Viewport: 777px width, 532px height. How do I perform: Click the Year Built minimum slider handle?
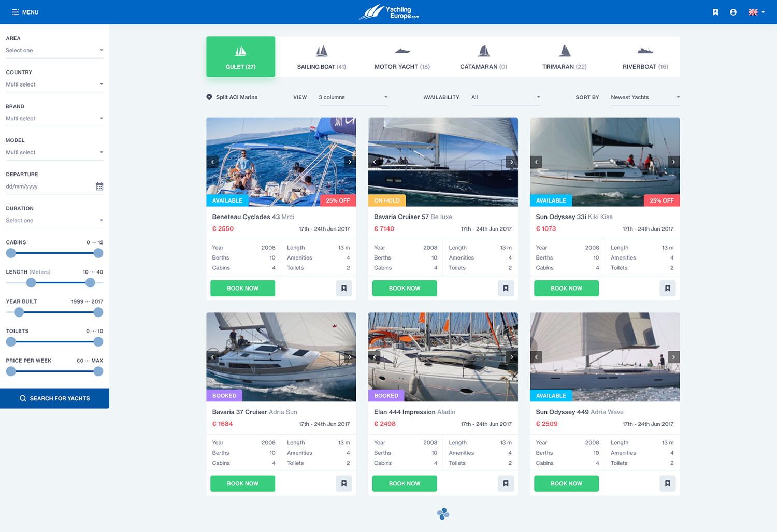click(x=19, y=312)
